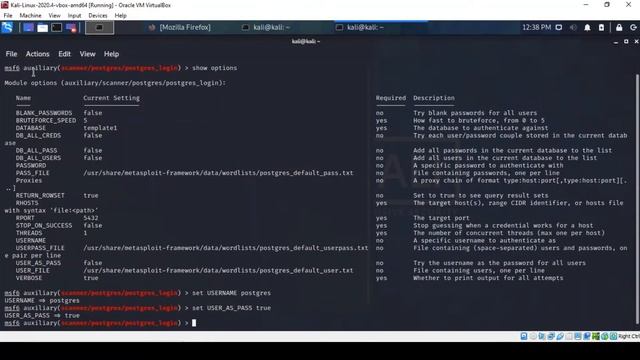Click 'STOP_ON_SUCCESS' option name
This screenshot has height=360, width=640.
[x=44, y=225]
